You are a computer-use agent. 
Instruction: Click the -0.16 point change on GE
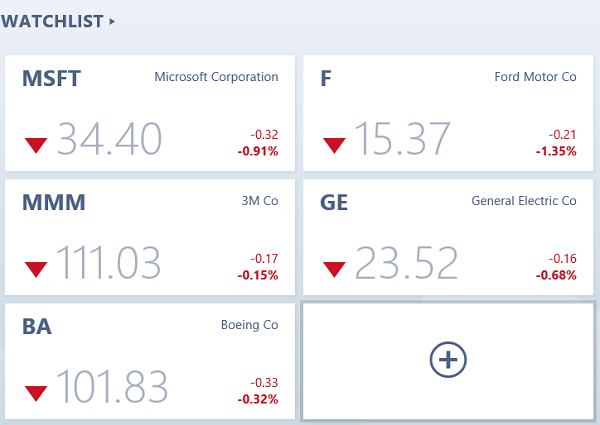[562, 259]
